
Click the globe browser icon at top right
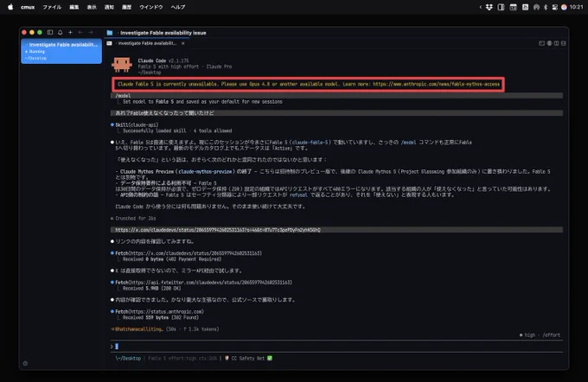[x=549, y=43]
